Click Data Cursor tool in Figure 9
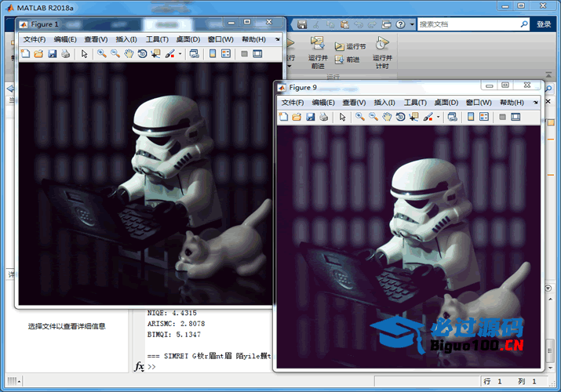The width and height of the screenshot is (561, 392). pos(413,117)
